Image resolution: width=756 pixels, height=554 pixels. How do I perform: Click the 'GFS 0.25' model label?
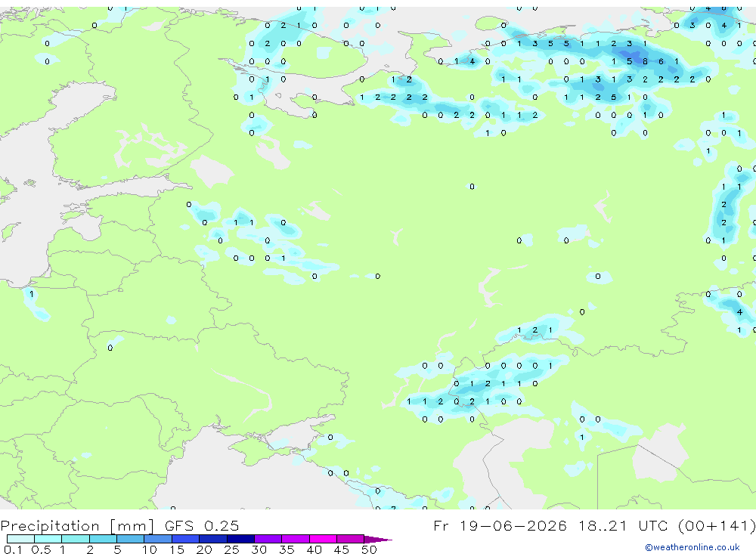[x=202, y=525]
